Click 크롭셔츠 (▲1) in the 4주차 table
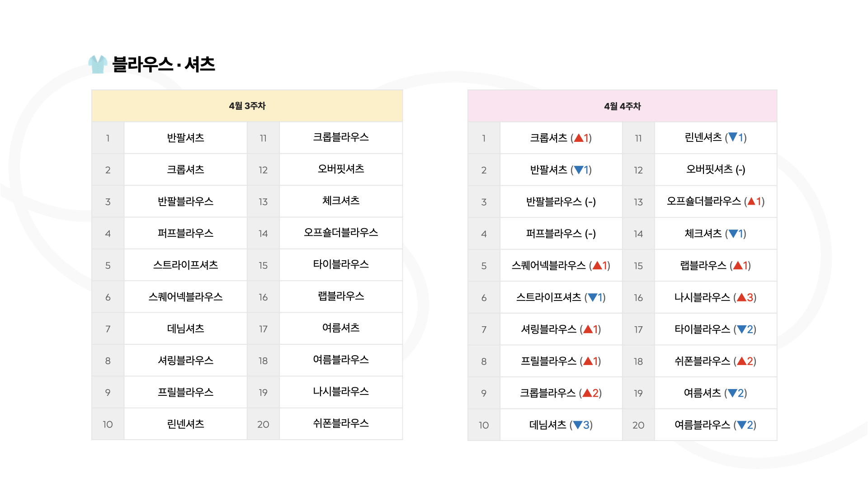Viewport: 868px width, 488px height. tap(561, 138)
